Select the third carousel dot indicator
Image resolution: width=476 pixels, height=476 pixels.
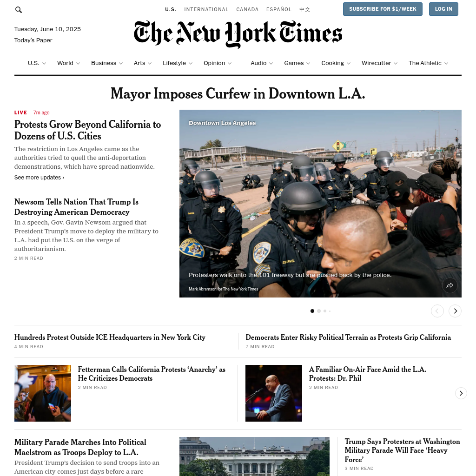[325, 311]
